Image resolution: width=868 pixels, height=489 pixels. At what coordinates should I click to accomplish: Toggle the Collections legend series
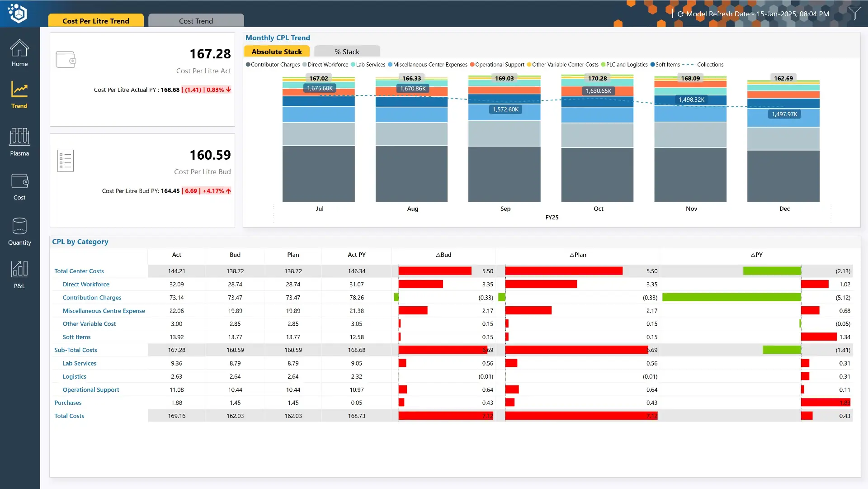(x=710, y=65)
